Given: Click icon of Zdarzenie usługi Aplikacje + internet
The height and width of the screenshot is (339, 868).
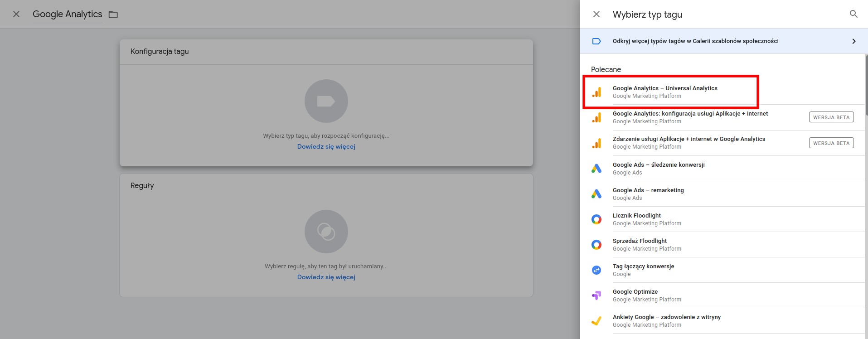Looking at the screenshot, I should [x=596, y=143].
